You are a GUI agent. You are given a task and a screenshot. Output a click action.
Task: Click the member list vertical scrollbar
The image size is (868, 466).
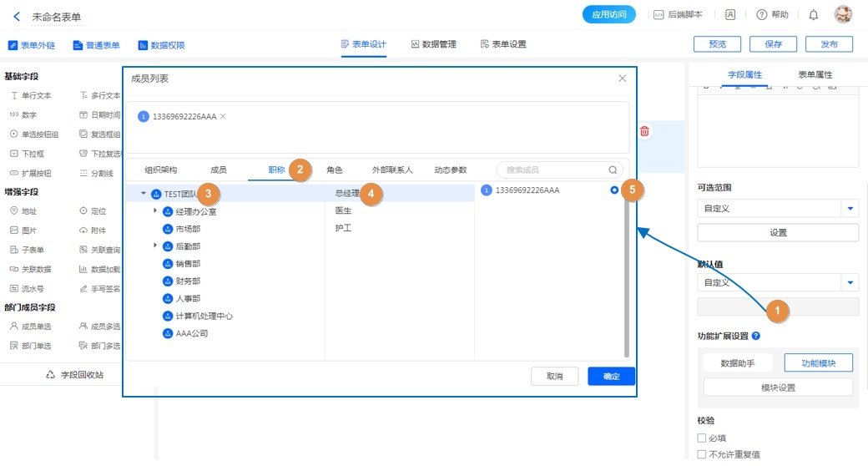tap(627, 276)
